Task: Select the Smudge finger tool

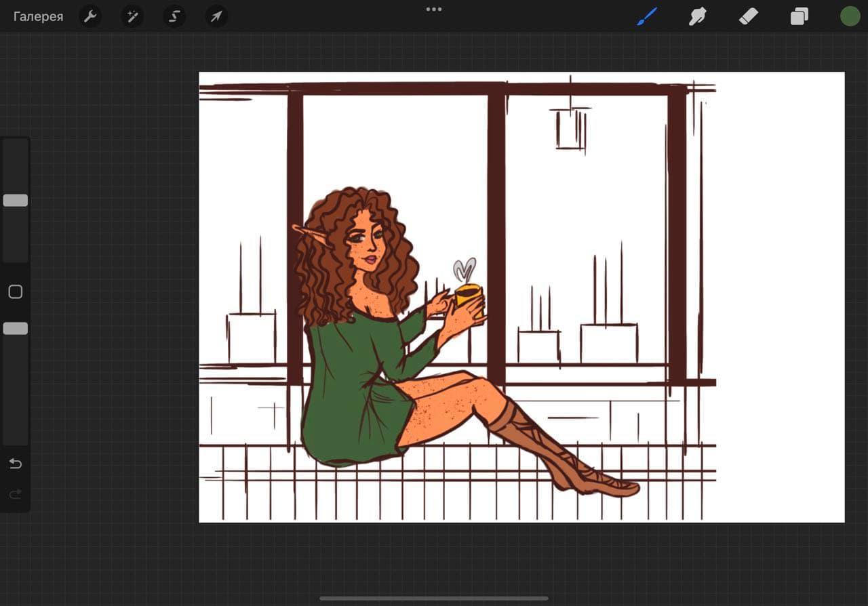Action: [698, 17]
